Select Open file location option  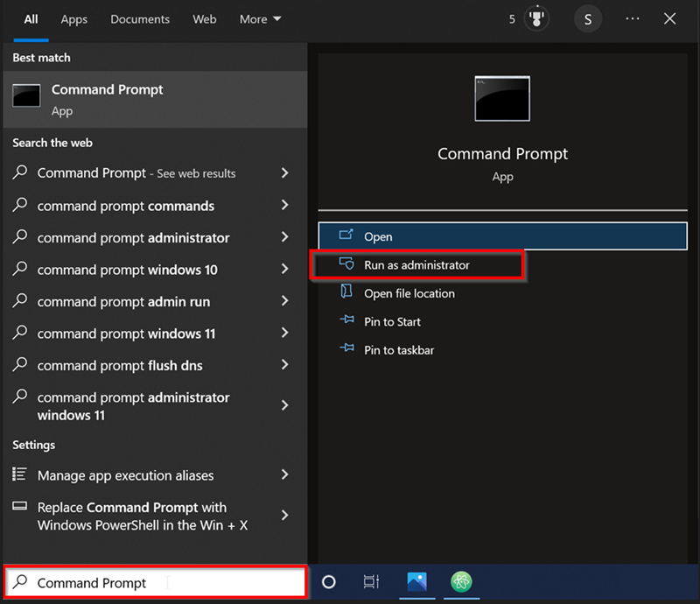coord(409,293)
